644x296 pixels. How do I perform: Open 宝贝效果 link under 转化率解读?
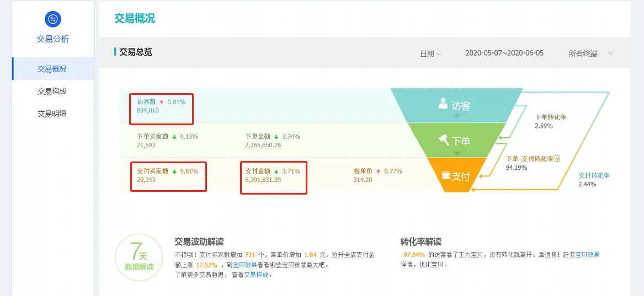[587, 255]
